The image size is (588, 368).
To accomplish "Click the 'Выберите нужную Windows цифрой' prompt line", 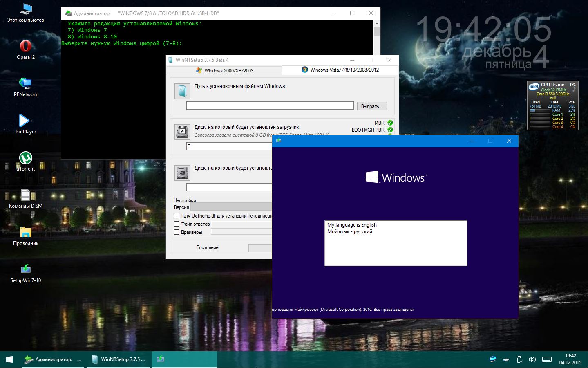I will (122, 43).
